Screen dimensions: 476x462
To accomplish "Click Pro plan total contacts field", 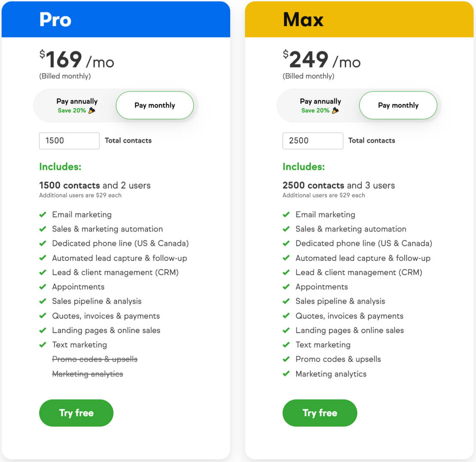I will [x=69, y=141].
